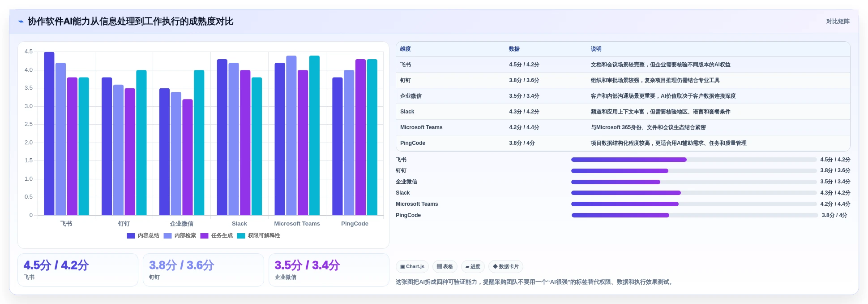The height and width of the screenshot is (304, 868).
Task: Click the description starting 频道和应用上下文丰富
Action: pyautogui.click(x=660, y=112)
